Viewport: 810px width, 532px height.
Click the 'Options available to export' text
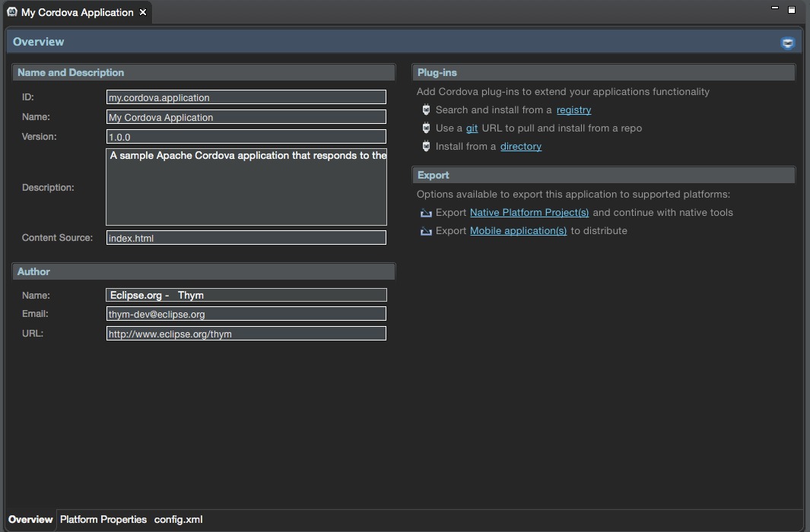click(573, 194)
